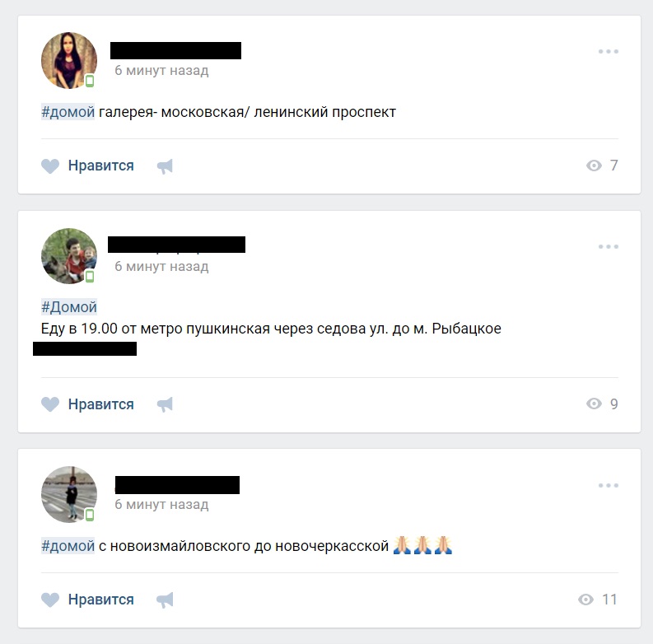This screenshot has width=653, height=644.
Task: Open the #Домой hashtag in second post
Action: [69, 307]
